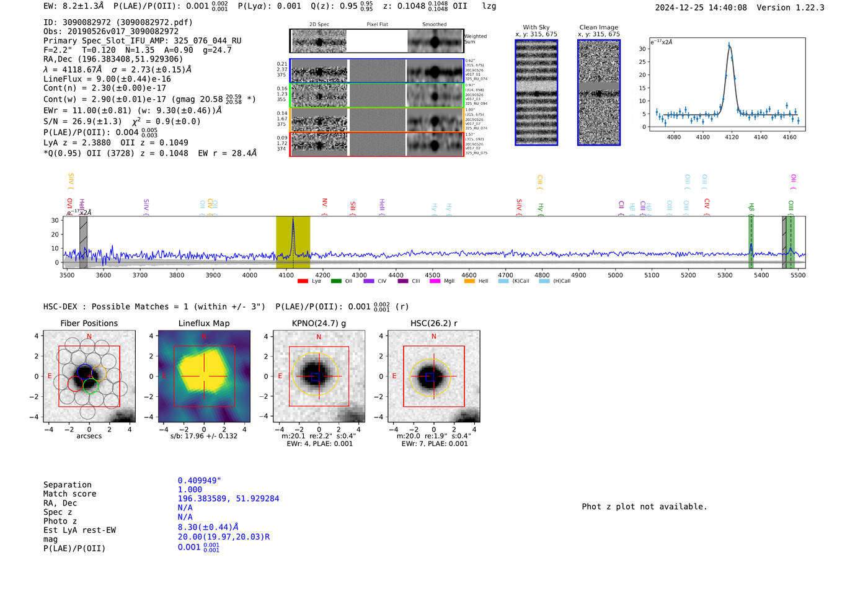This screenshot has width=868, height=591.
Task: Click the green Hβ line label
Action: [751, 208]
